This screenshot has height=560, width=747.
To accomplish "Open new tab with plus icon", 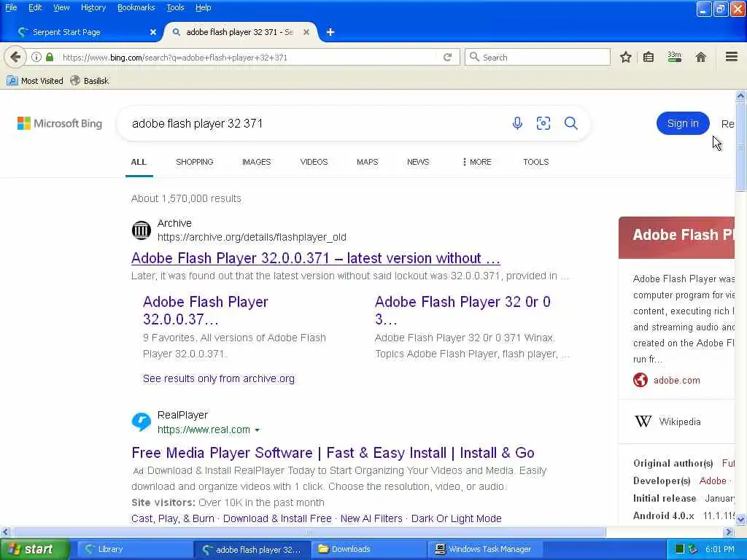I will click(x=330, y=32).
